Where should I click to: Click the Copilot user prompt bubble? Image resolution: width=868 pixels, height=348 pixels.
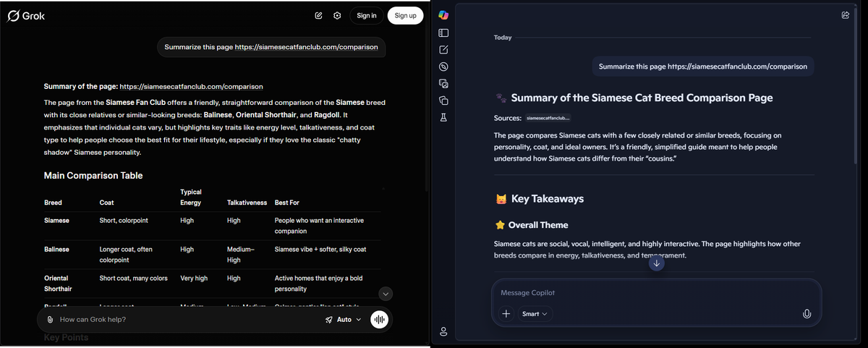(x=703, y=66)
